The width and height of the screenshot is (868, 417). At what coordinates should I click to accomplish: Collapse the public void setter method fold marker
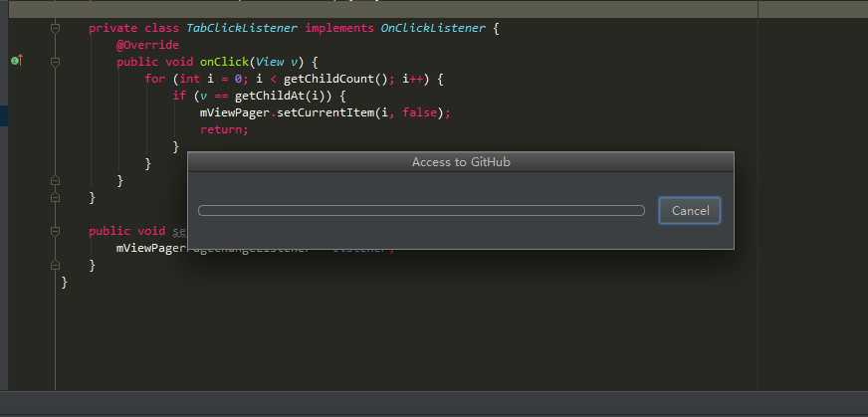click(55, 231)
